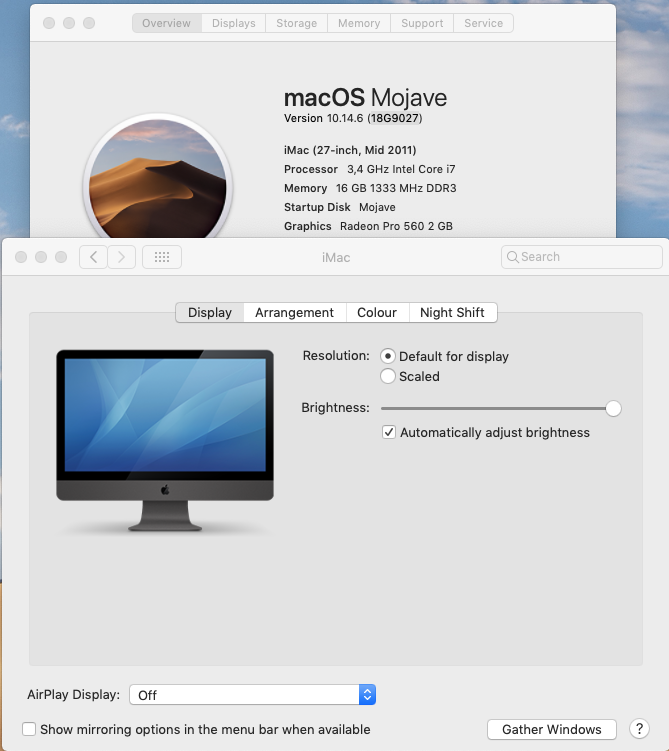The width and height of the screenshot is (669, 751).
Task: Open the AirPlay Display dropdown
Action: point(252,694)
